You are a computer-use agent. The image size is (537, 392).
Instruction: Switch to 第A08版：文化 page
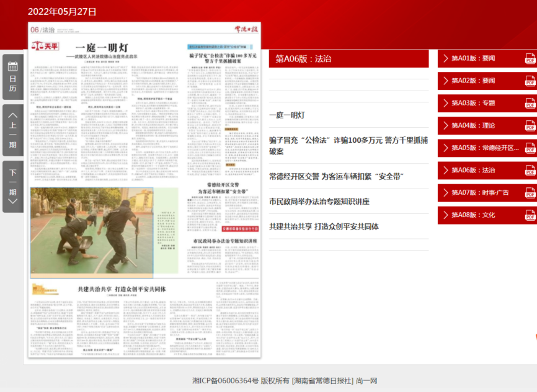[473, 215]
